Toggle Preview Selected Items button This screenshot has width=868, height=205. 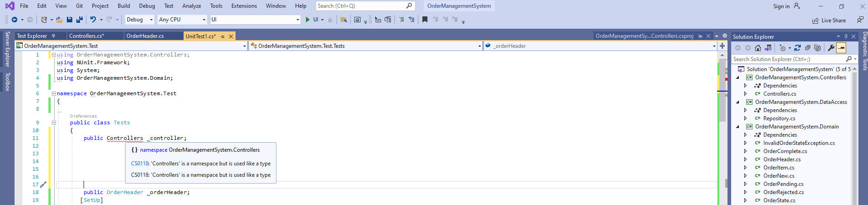coord(841,48)
